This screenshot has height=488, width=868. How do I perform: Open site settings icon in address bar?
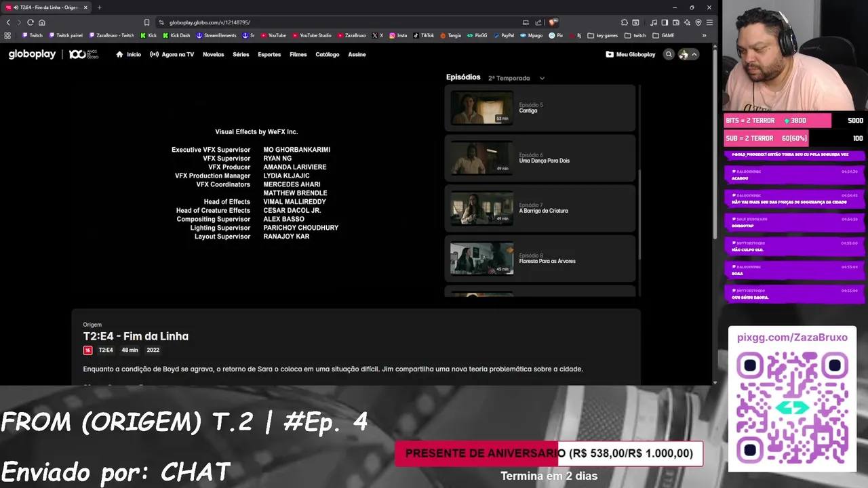click(161, 22)
